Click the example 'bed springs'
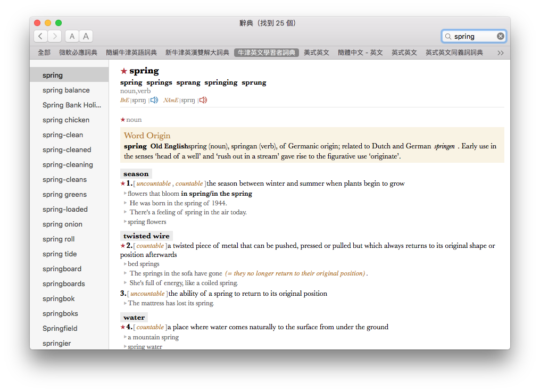The height and width of the screenshot is (392, 540). point(144,264)
